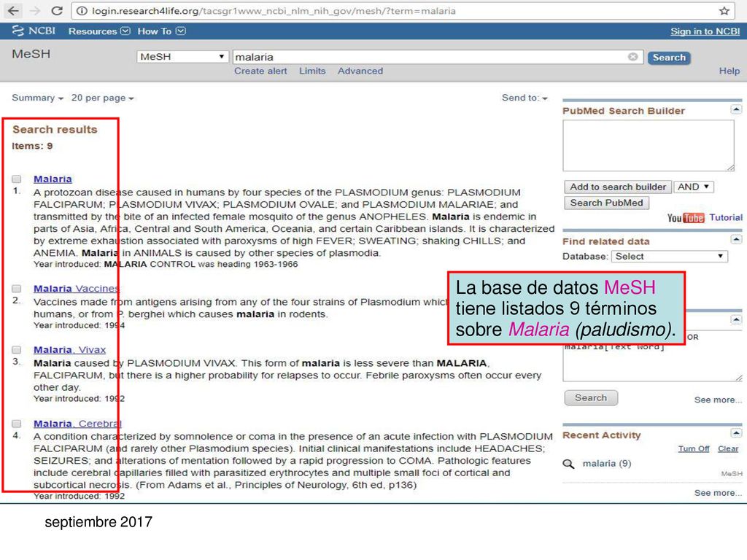Collapse the Find related data panel

[x=736, y=239]
